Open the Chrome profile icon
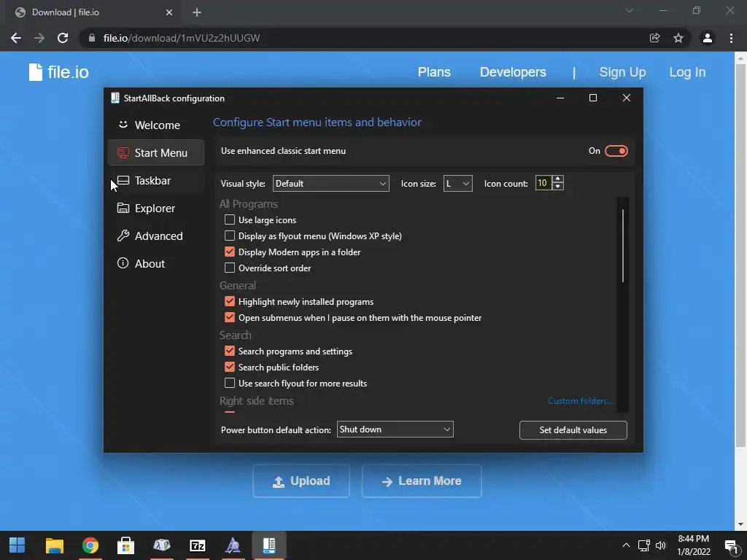 coord(708,38)
